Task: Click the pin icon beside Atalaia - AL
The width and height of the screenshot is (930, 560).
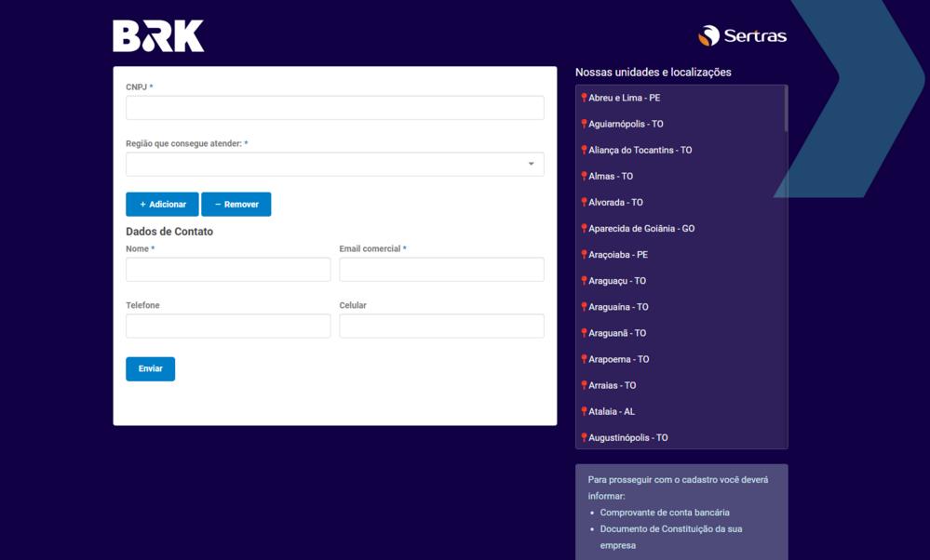Action: 584,411
